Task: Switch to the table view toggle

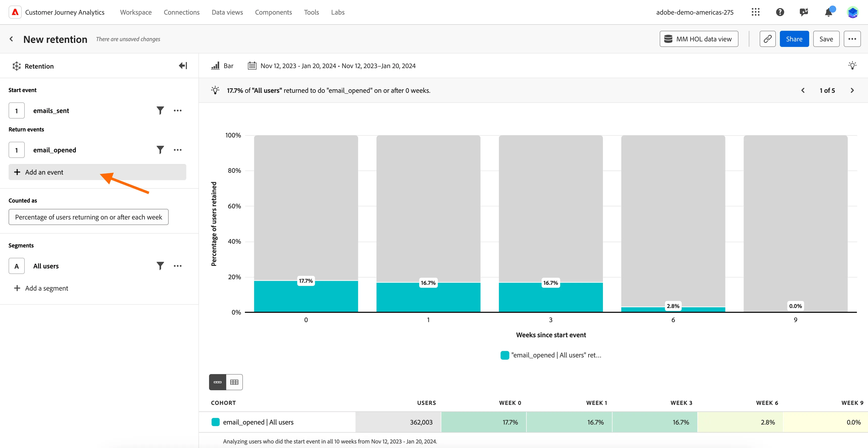Action: (x=234, y=382)
